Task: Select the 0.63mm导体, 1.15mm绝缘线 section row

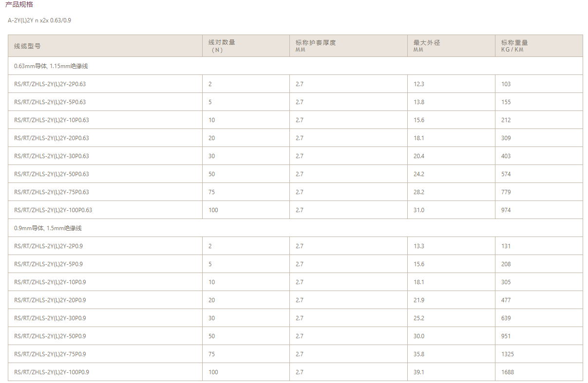Action: pos(51,66)
